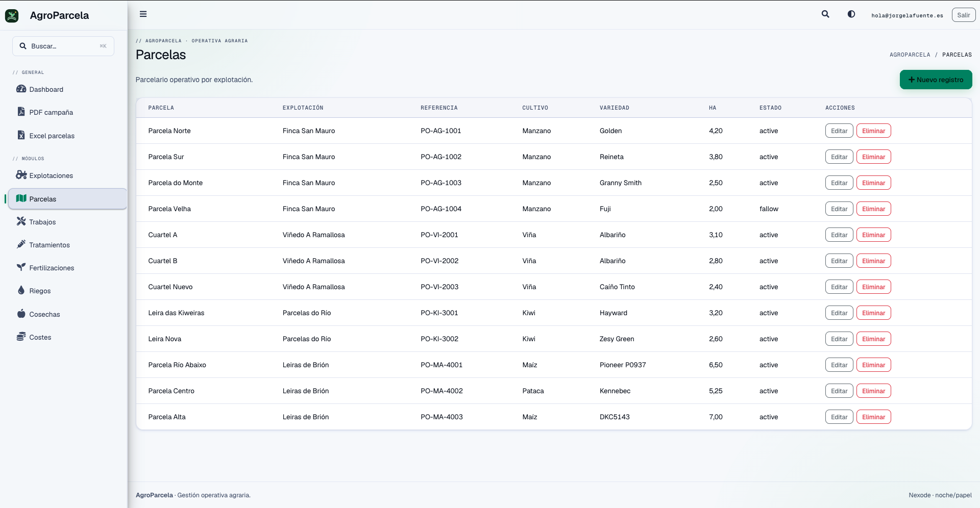Viewport: 980px width, 508px height.
Task: Focus the Buscar... search field
Action: [63, 46]
